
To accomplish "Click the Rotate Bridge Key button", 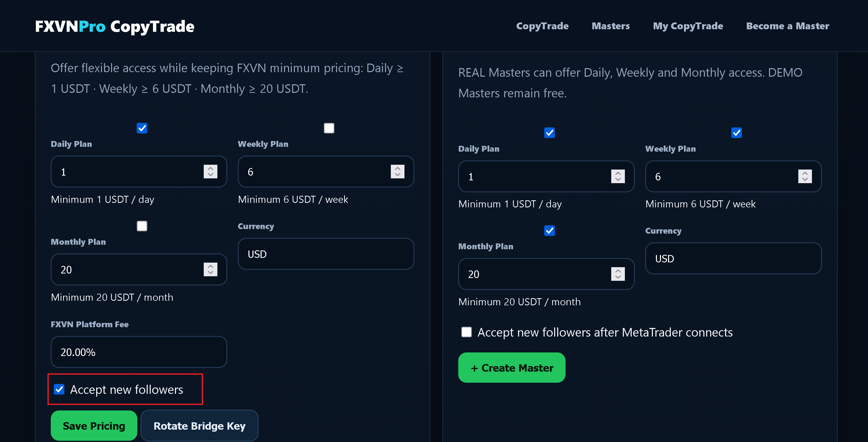I will [199, 426].
